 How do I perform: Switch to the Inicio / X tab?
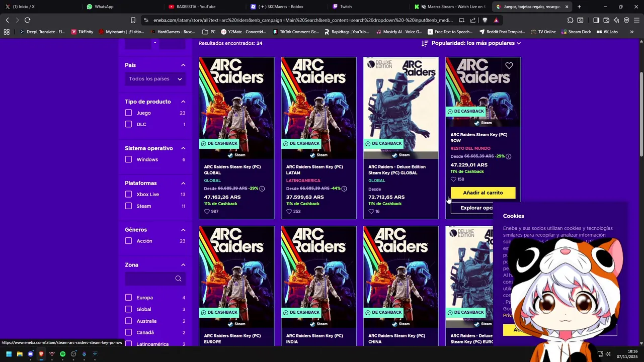pyautogui.click(x=40, y=7)
